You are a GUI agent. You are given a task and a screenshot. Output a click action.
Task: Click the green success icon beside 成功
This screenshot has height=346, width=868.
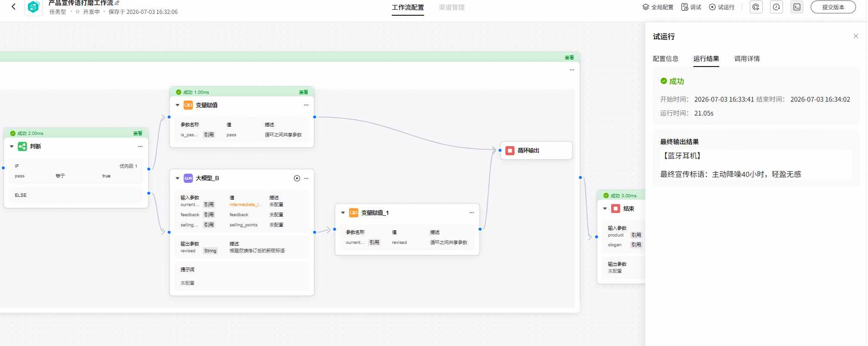pyautogui.click(x=664, y=81)
